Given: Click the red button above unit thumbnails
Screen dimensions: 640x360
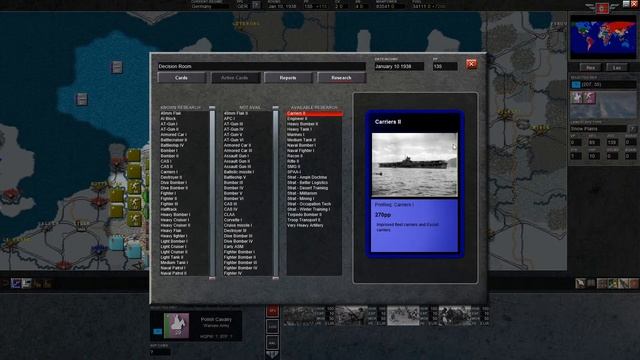Looking at the screenshot, I should click(272, 311).
